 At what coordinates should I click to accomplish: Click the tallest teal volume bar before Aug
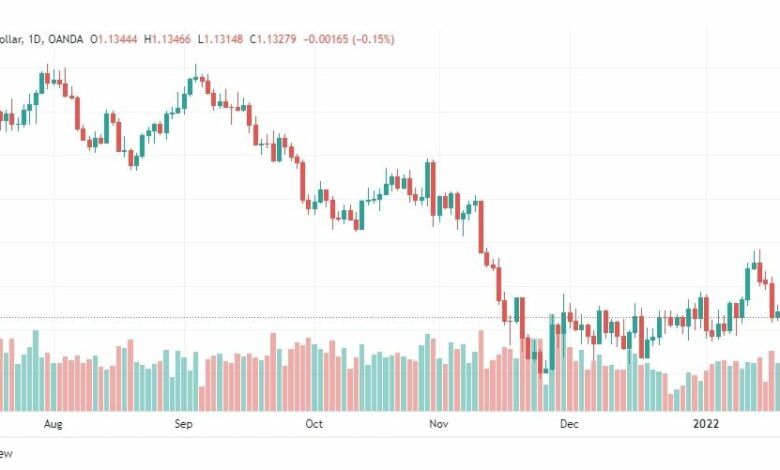(35, 370)
